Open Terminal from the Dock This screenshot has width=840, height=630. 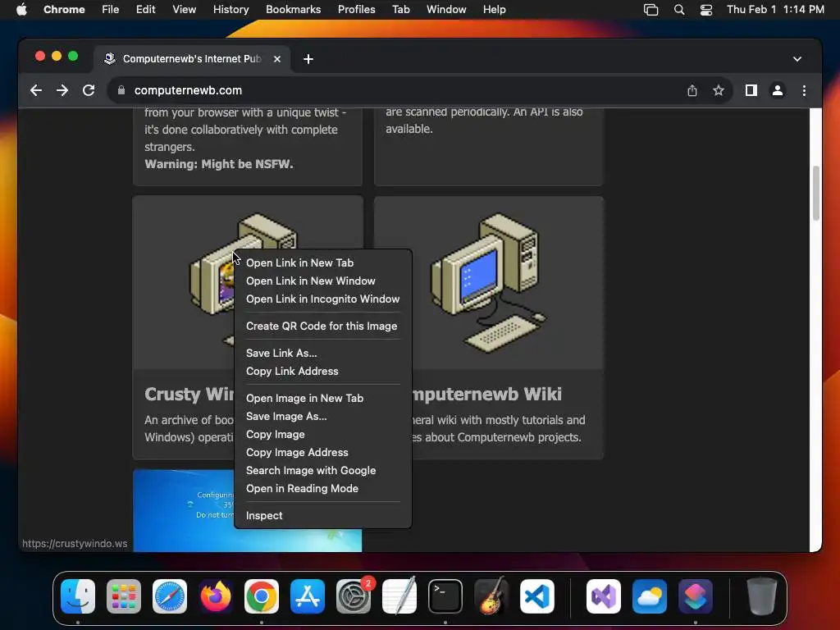[x=445, y=596]
